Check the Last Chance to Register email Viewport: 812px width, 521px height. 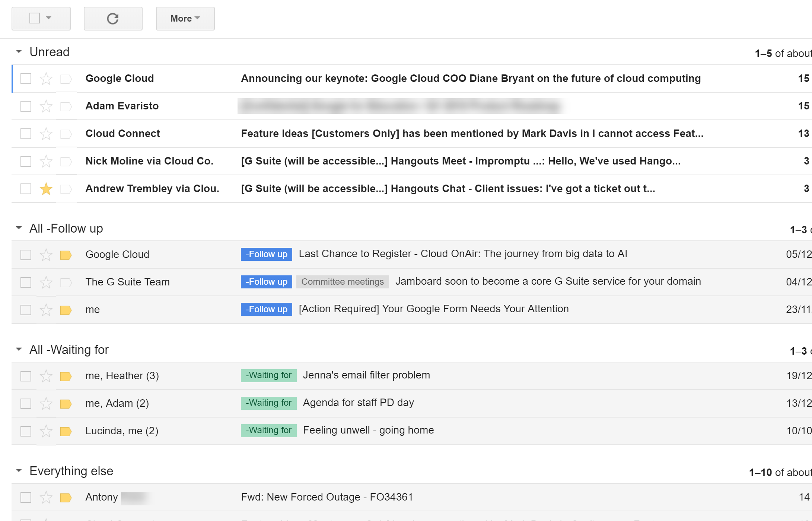(26, 255)
